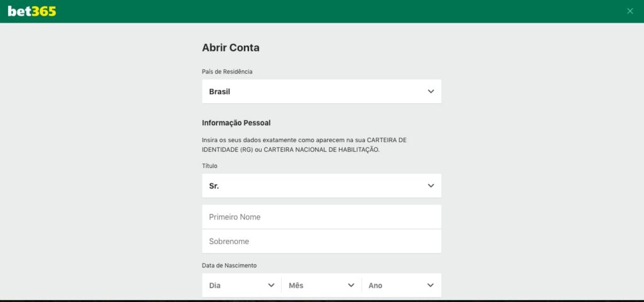Click the Informação Pessoal section heading
This screenshot has width=644, height=302.
tap(236, 123)
